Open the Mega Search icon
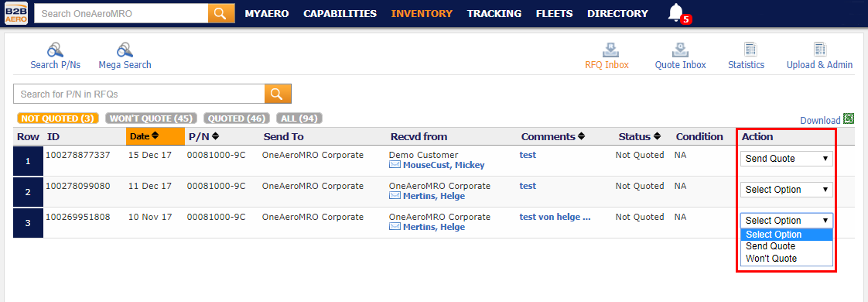Viewport: 868px width, 302px height. (125, 50)
